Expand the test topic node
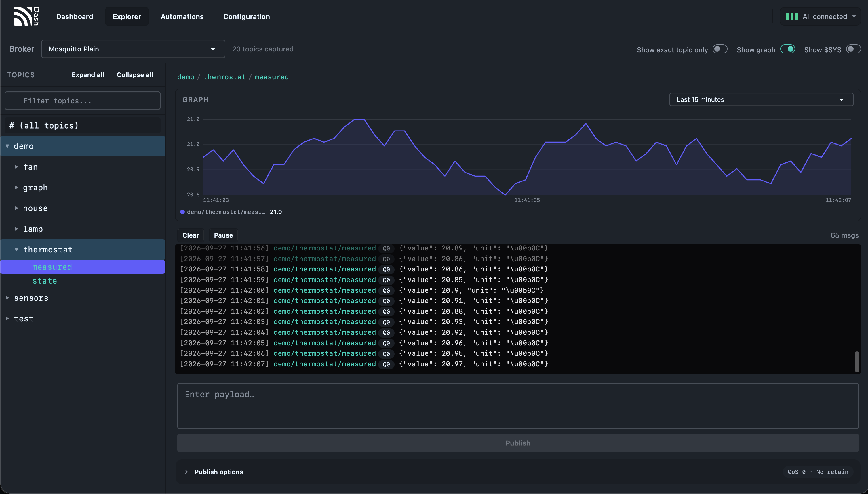The height and width of the screenshot is (494, 868). [7, 319]
